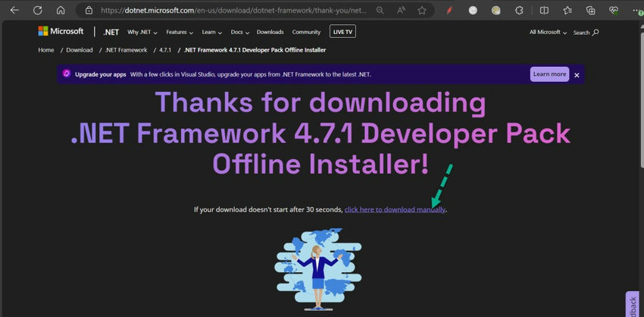Click the 'Thanks for downloading' heading
Screen dimensions: 644x317
coord(320,103)
